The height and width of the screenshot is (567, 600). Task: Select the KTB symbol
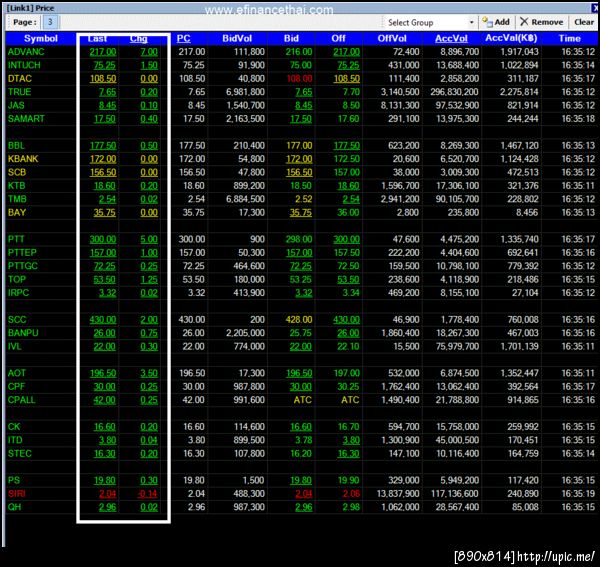[x=16, y=186]
